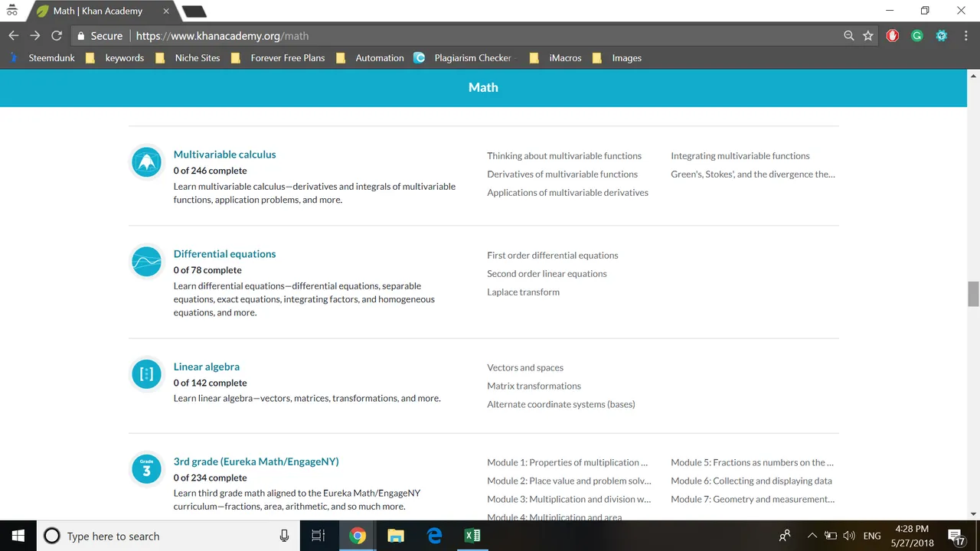Open the Differential equations course link

pos(224,254)
